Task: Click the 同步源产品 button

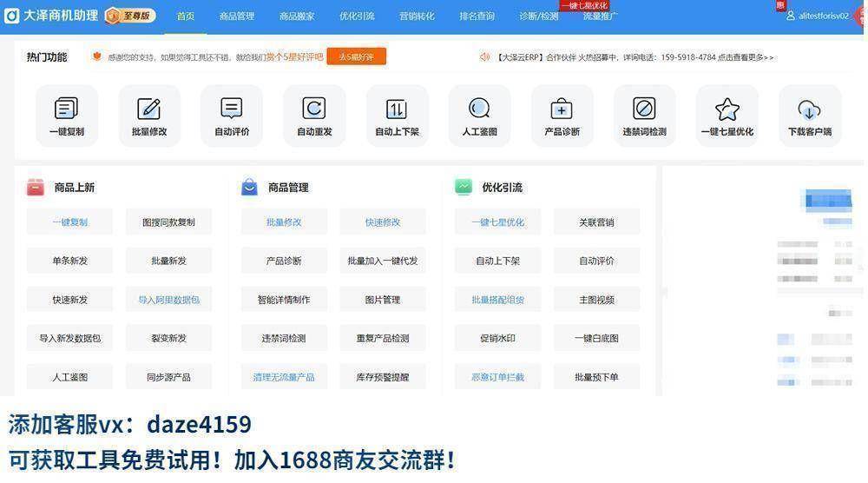Action: point(169,377)
